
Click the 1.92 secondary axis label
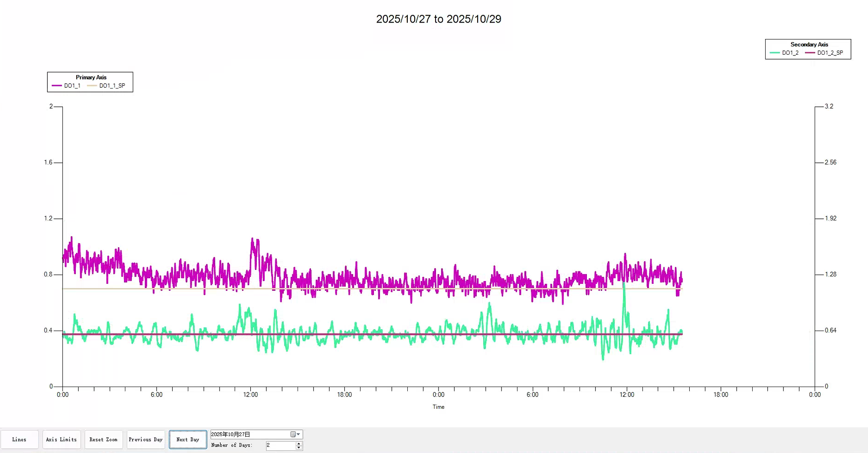831,218
